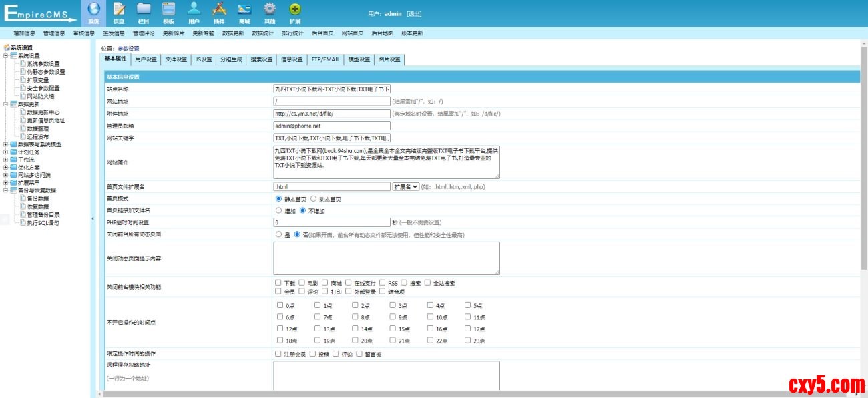
Task: Click the 栏目 folder icon
Action: [x=144, y=9]
